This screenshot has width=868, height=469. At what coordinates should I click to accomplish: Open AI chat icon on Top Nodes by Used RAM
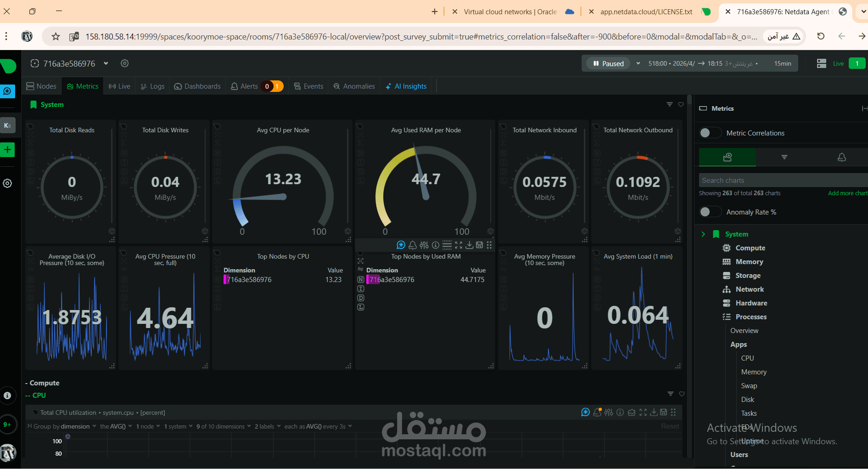(401, 245)
